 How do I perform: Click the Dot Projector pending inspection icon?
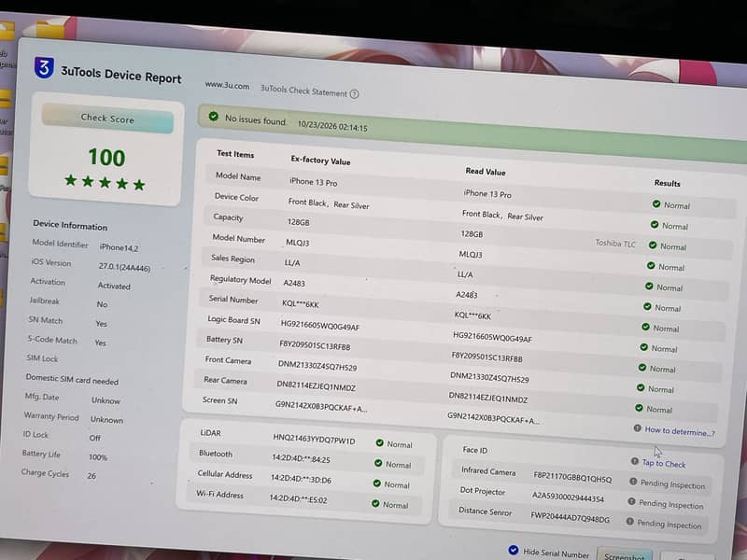(631, 501)
